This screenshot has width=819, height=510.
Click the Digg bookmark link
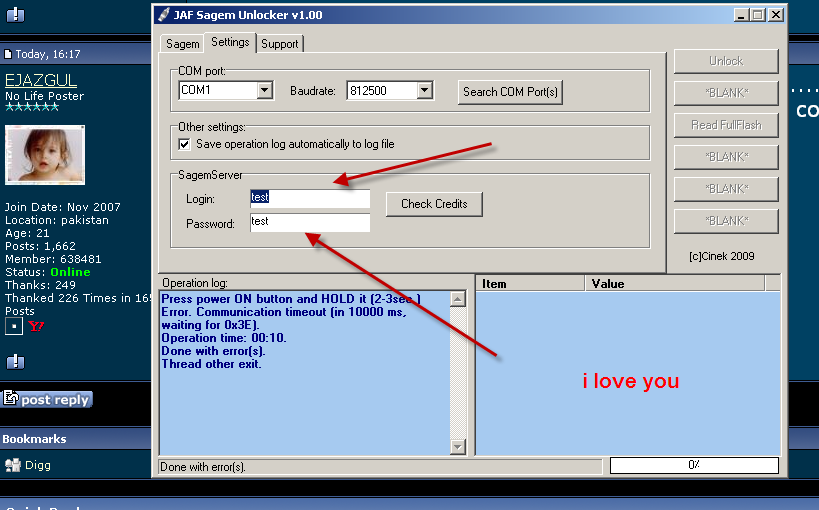(x=38, y=465)
